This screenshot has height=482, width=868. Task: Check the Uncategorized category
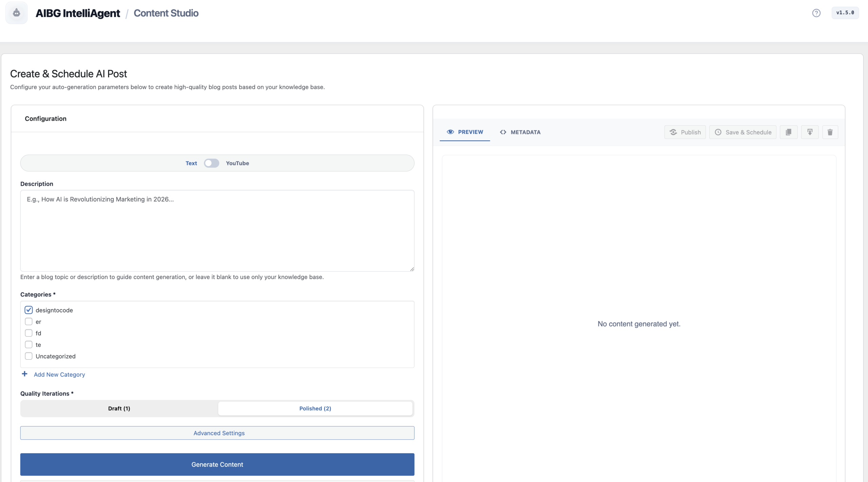click(28, 356)
